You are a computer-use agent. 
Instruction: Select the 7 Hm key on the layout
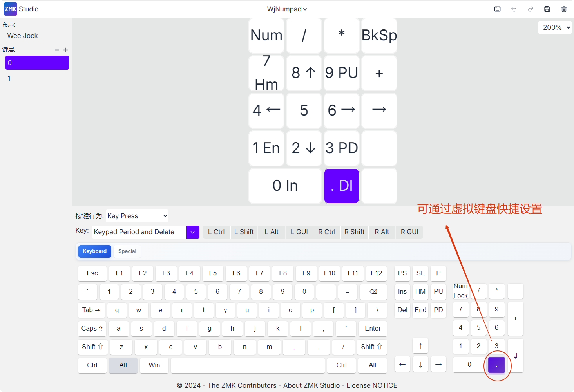click(266, 73)
